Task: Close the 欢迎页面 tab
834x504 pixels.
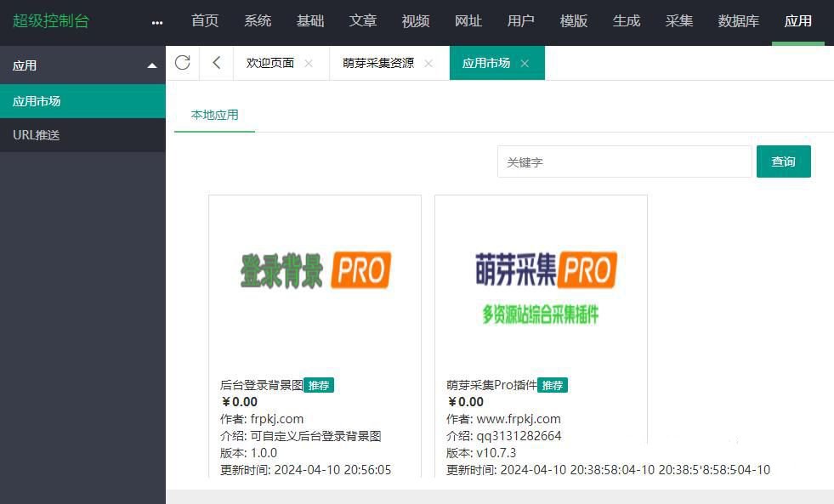Action: (x=309, y=62)
